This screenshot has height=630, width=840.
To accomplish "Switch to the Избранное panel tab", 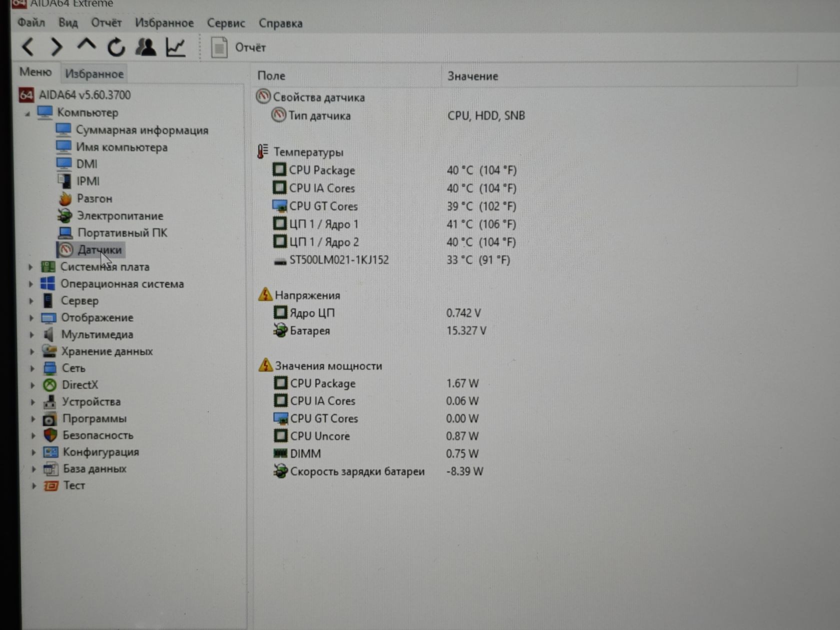I will coord(94,74).
